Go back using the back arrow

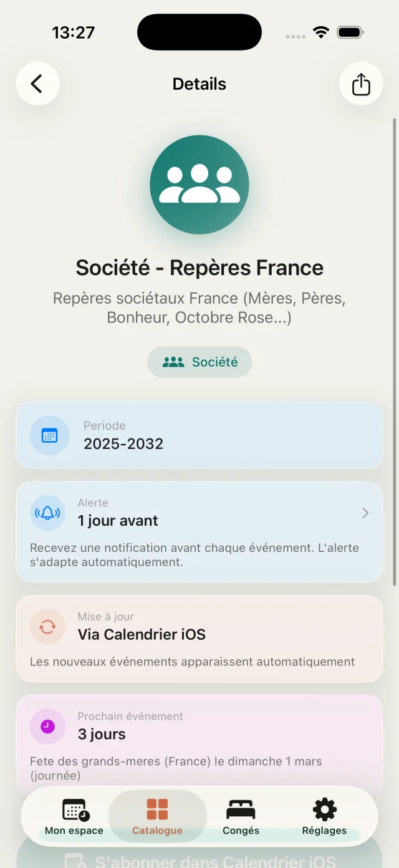pos(37,84)
